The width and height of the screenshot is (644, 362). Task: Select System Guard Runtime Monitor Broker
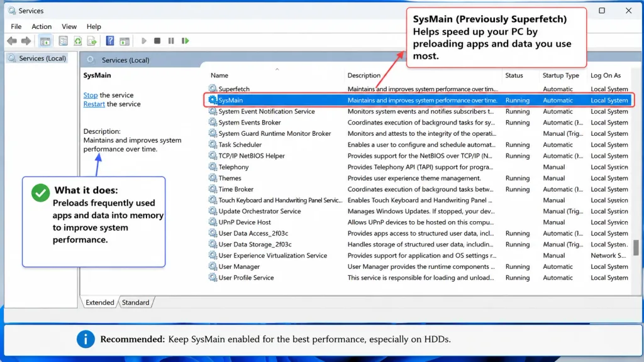point(274,133)
